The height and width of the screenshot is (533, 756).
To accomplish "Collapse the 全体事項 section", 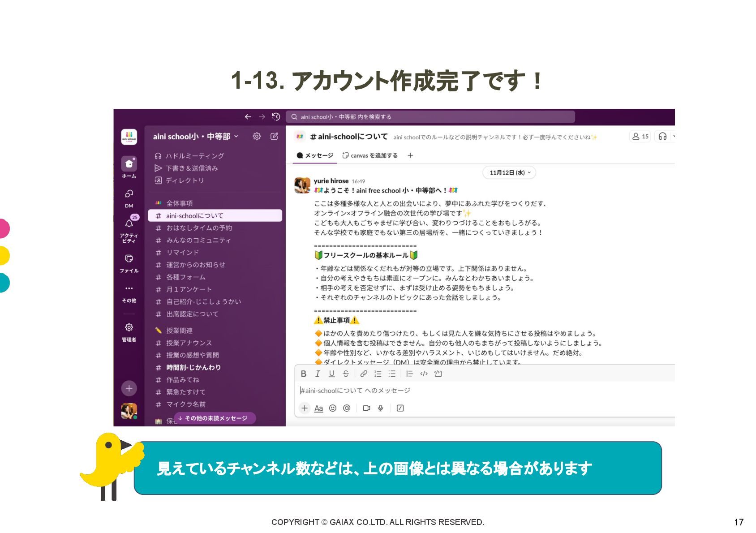I will 180,203.
